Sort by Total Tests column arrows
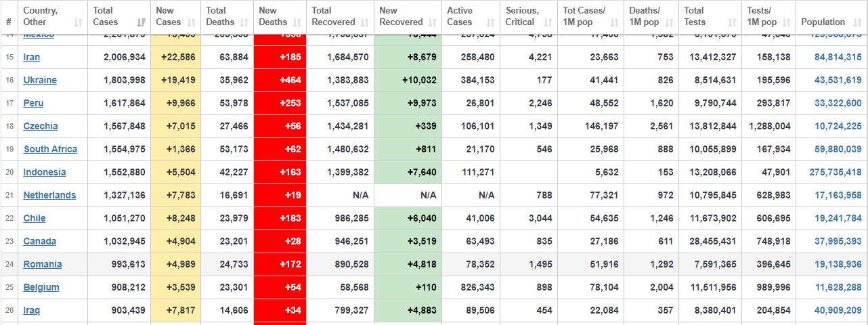The width and height of the screenshot is (868, 325). pyautogui.click(x=733, y=22)
